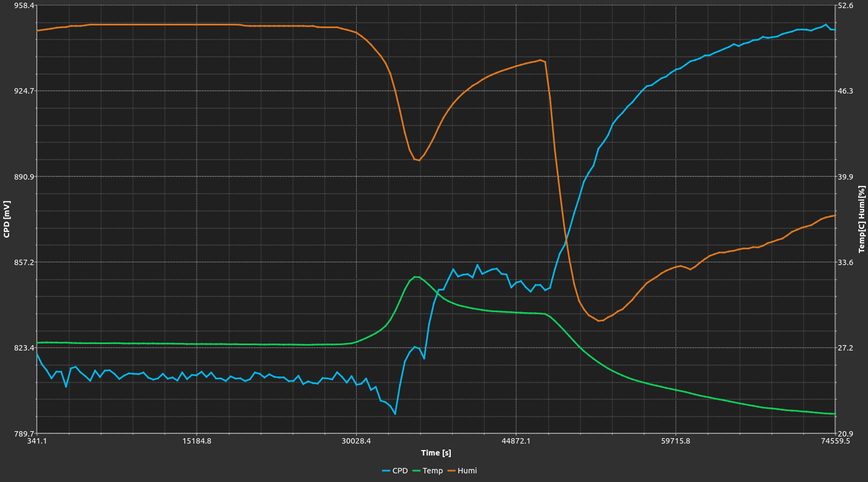868x482 pixels.
Task: Click the 74559.5 tick label on the time axis
Action: (x=834, y=441)
